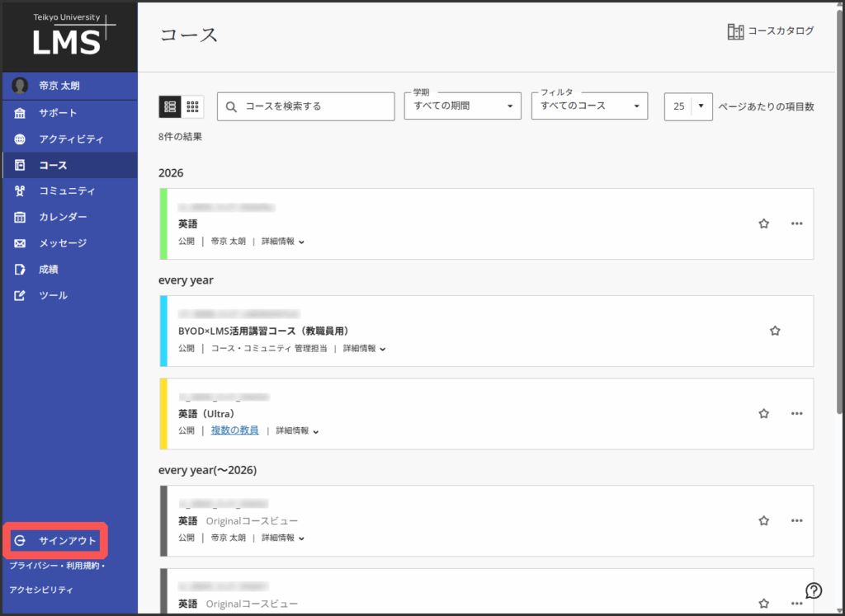Open three-dot menu for 英語（Ultra）course
The width and height of the screenshot is (845, 616).
click(x=796, y=413)
